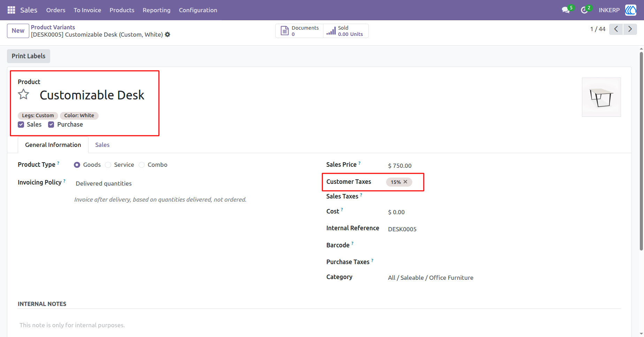Open the Reporting menu

156,10
